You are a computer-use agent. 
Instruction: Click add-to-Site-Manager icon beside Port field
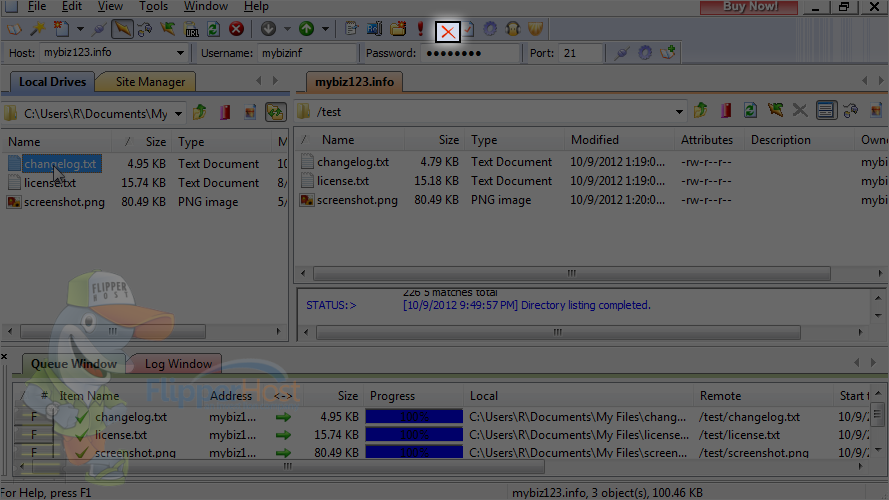[x=668, y=53]
